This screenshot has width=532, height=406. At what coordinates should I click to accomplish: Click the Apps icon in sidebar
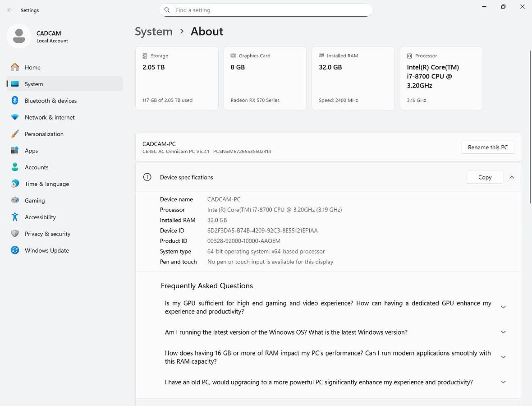point(15,151)
